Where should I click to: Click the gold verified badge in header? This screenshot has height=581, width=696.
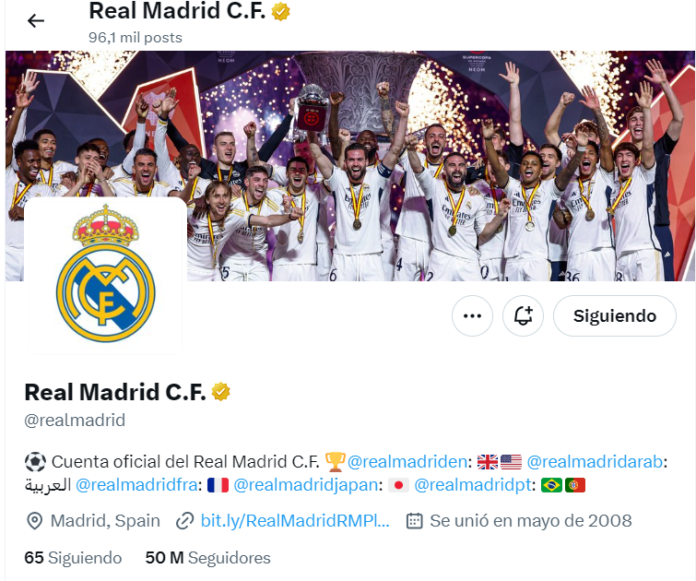[x=281, y=12]
